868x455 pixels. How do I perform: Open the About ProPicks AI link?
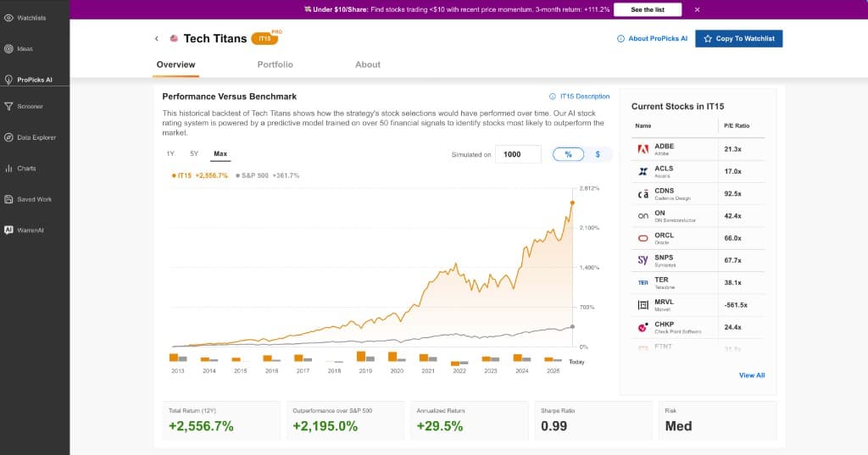658,39
